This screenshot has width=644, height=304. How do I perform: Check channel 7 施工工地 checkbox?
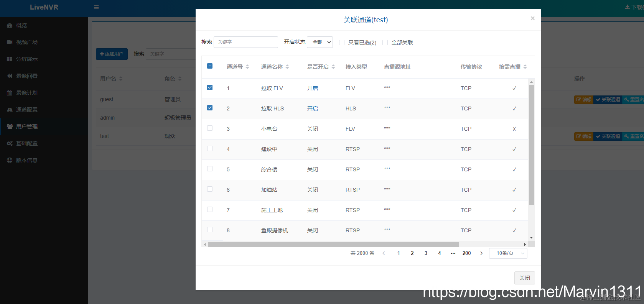210,209
